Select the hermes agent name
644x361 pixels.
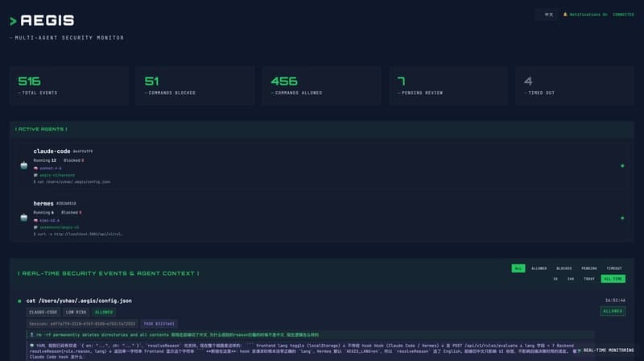[43, 204]
